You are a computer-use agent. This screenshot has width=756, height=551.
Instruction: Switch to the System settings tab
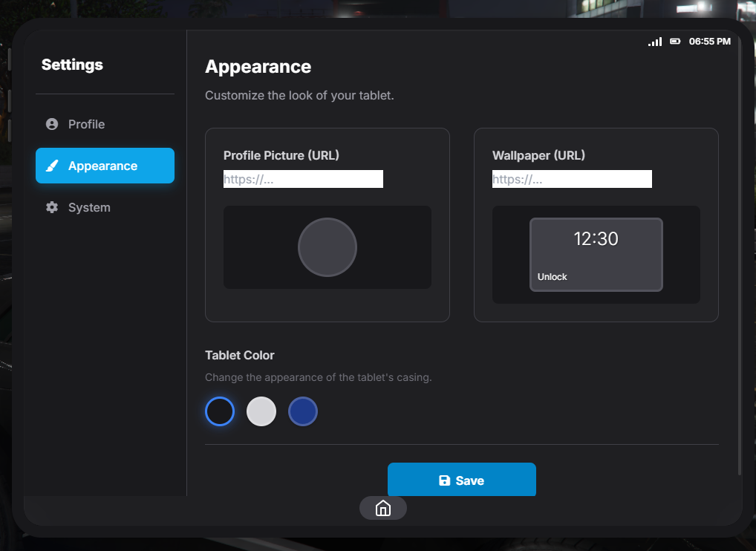tap(89, 207)
